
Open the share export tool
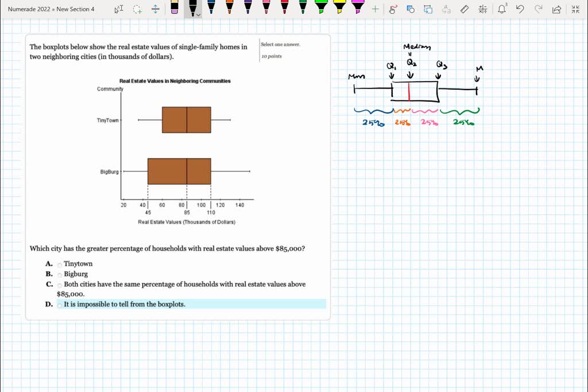[x=557, y=9]
